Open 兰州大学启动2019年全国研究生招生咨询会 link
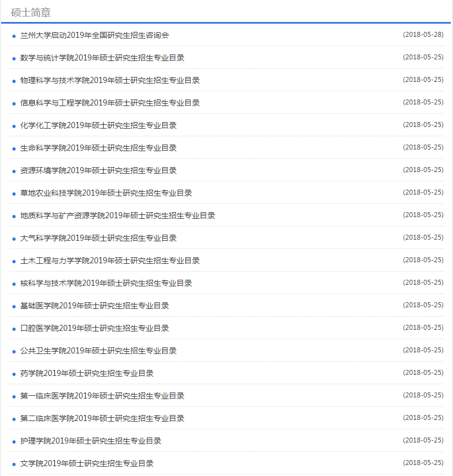This screenshot has width=453, height=476. tap(95, 35)
